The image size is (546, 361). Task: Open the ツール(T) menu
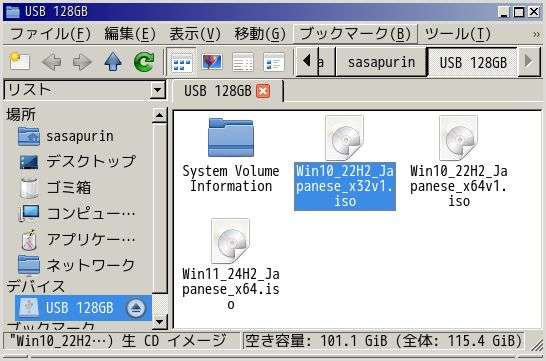click(x=458, y=34)
